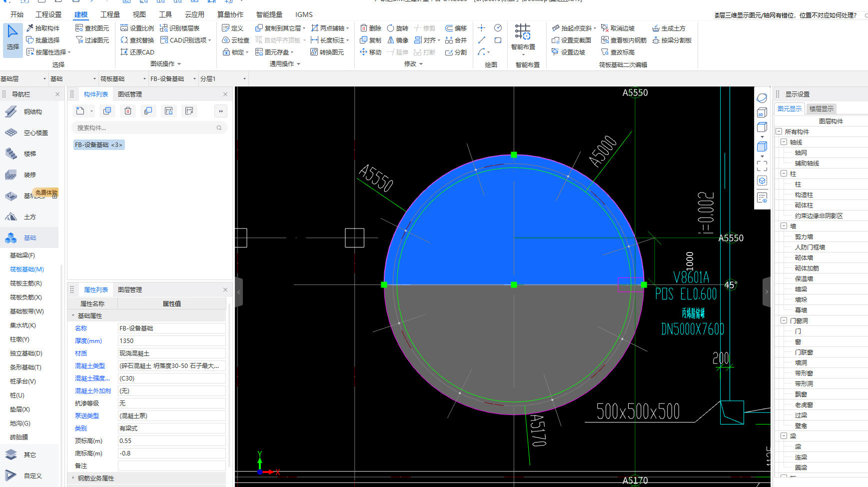Click 设置比例 set scale
Viewport: 868px width, 487px height.
pyautogui.click(x=137, y=28)
